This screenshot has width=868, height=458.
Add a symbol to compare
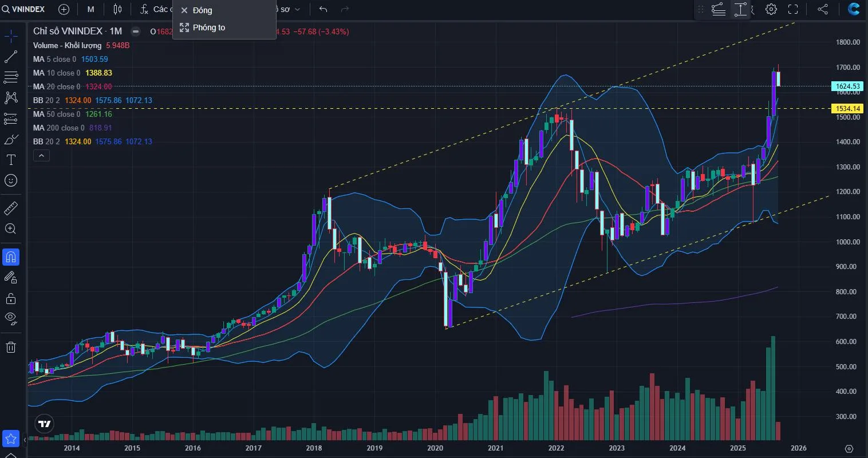(64, 9)
